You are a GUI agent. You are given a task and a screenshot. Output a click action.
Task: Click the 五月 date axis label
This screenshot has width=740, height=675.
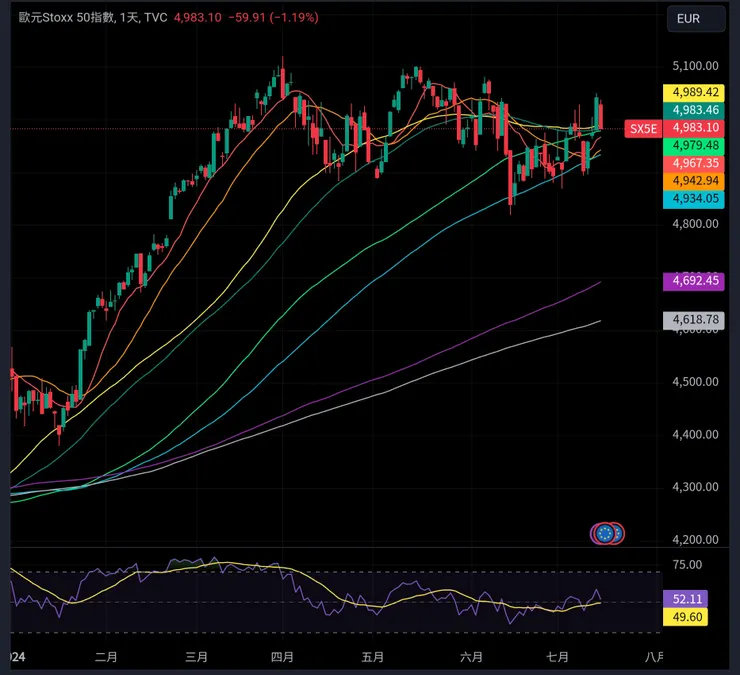click(372, 657)
